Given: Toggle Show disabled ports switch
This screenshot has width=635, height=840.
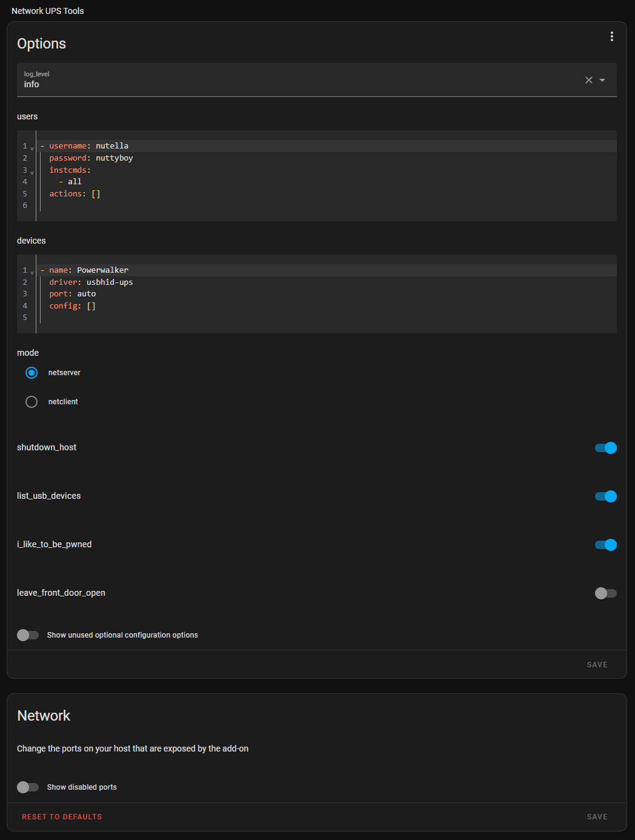Looking at the screenshot, I should [x=28, y=787].
